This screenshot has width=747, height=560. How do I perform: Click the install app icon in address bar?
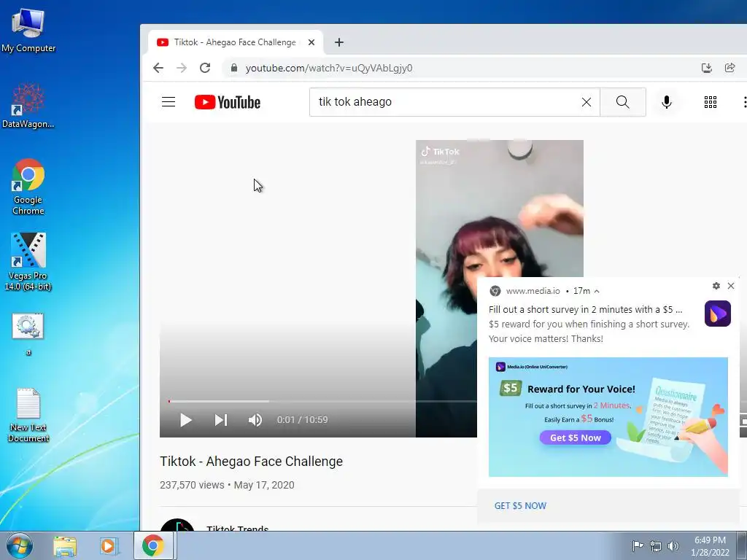[706, 68]
